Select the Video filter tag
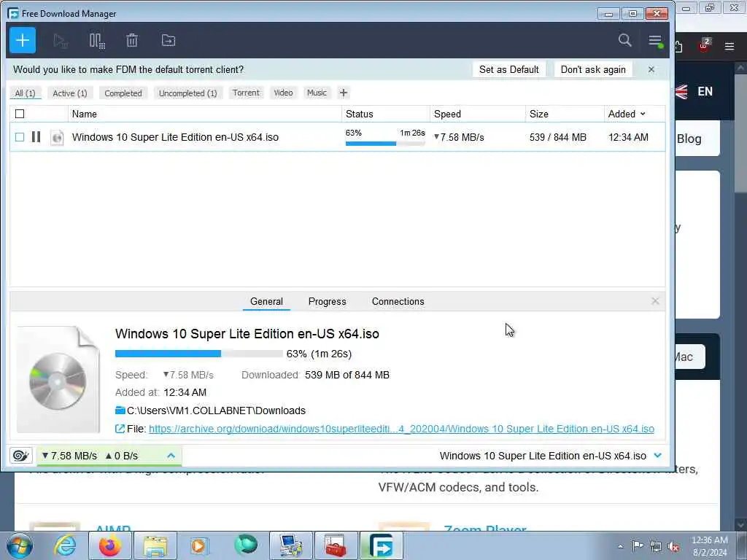 click(284, 93)
